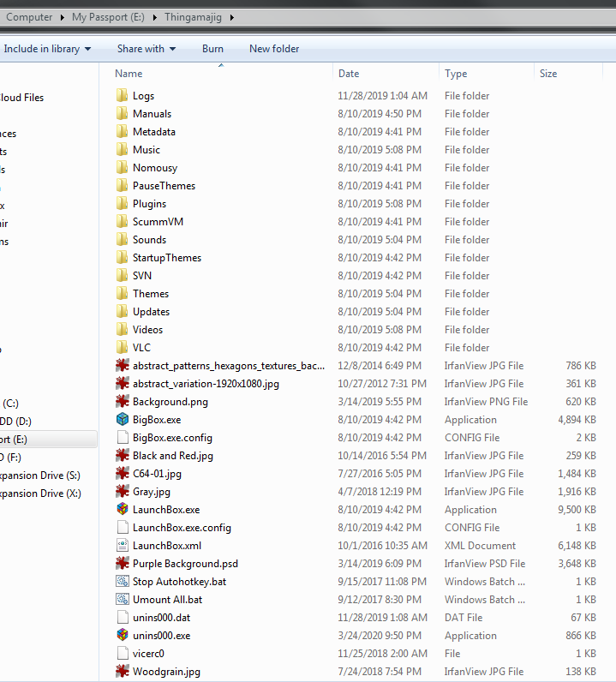This screenshot has width=616, height=682.
Task: Click the ScummVM folder icon
Action: (123, 221)
